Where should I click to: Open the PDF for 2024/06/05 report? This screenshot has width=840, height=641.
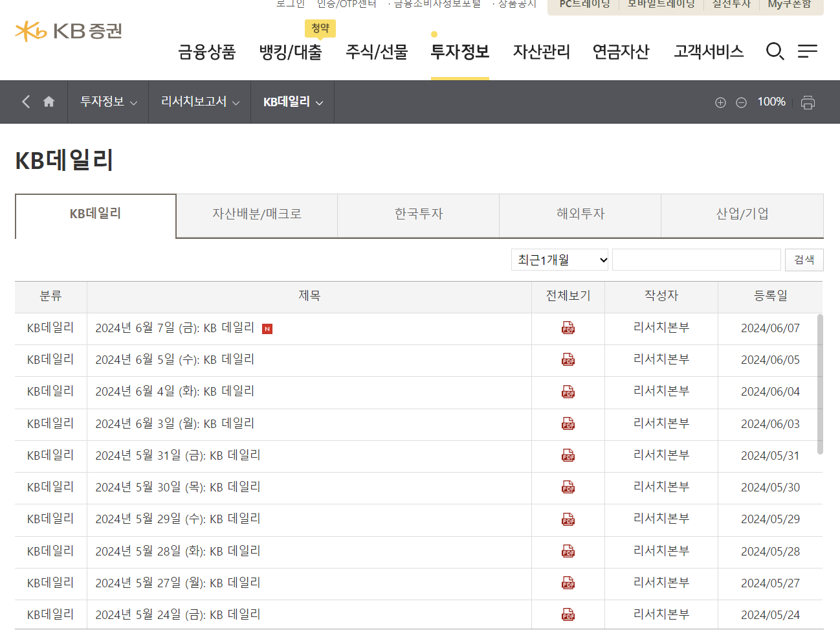click(568, 360)
